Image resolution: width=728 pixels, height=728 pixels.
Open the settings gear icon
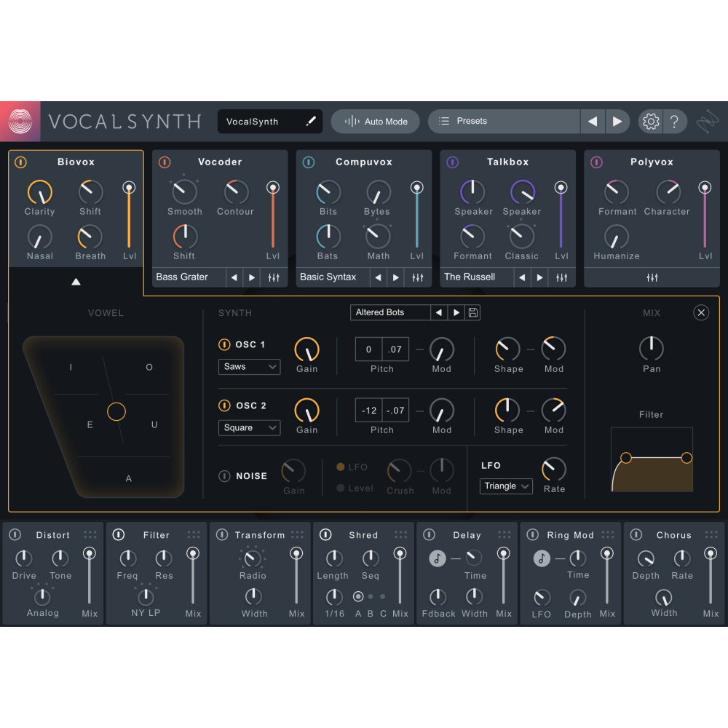tap(650, 121)
